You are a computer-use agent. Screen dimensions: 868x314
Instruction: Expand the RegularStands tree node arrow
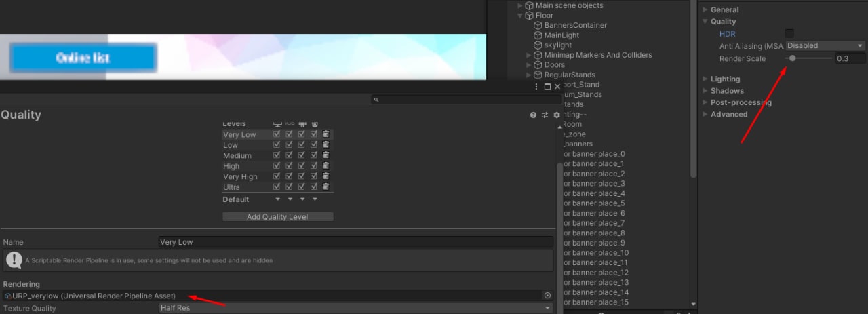click(x=529, y=75)
